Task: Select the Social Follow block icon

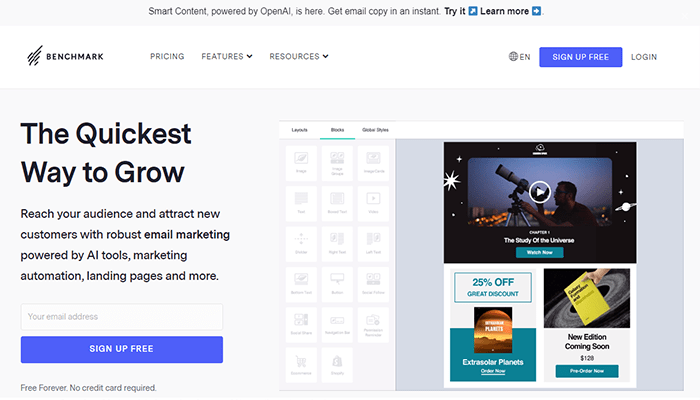Action: pos(372,281)
